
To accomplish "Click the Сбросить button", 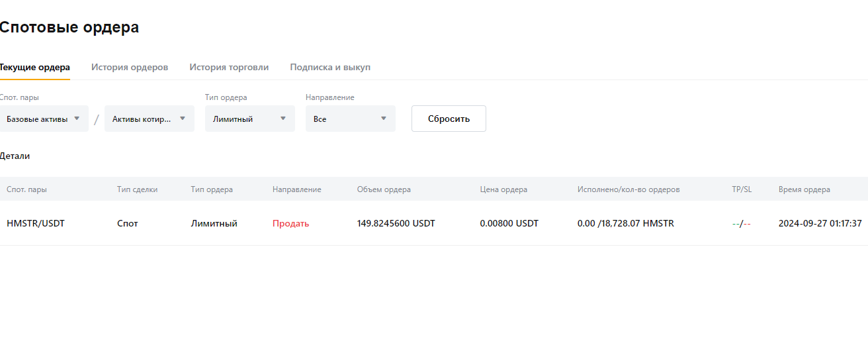I will (x=449, y=119).
